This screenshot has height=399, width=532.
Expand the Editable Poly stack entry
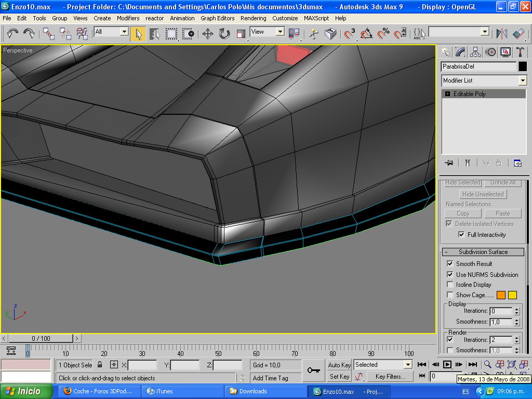(x=447, y=94)
